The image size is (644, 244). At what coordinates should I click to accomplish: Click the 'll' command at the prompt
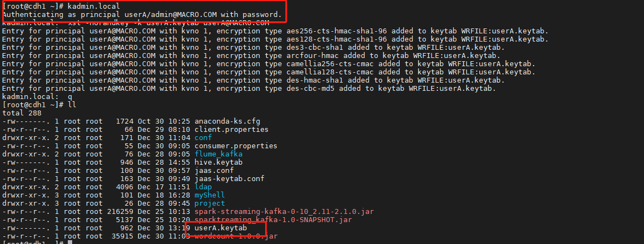click(x=72, y=104)
